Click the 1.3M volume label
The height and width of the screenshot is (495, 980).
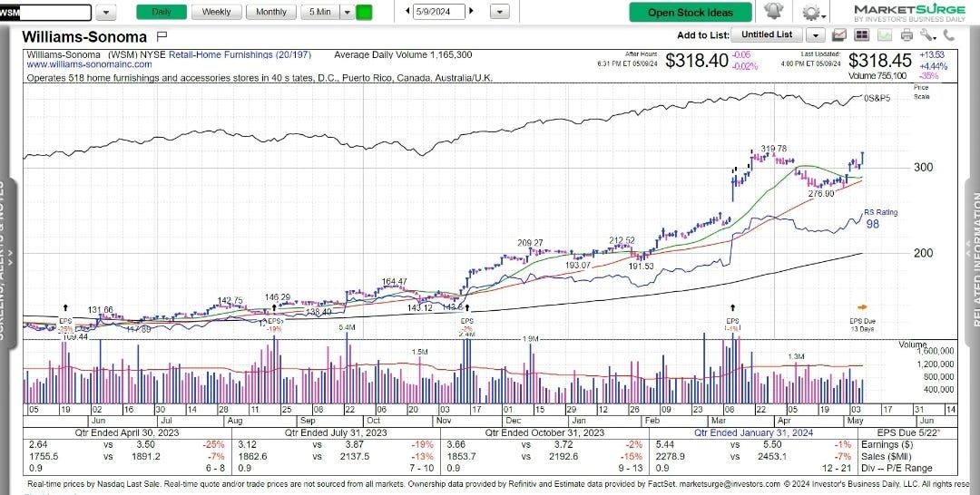796,356
